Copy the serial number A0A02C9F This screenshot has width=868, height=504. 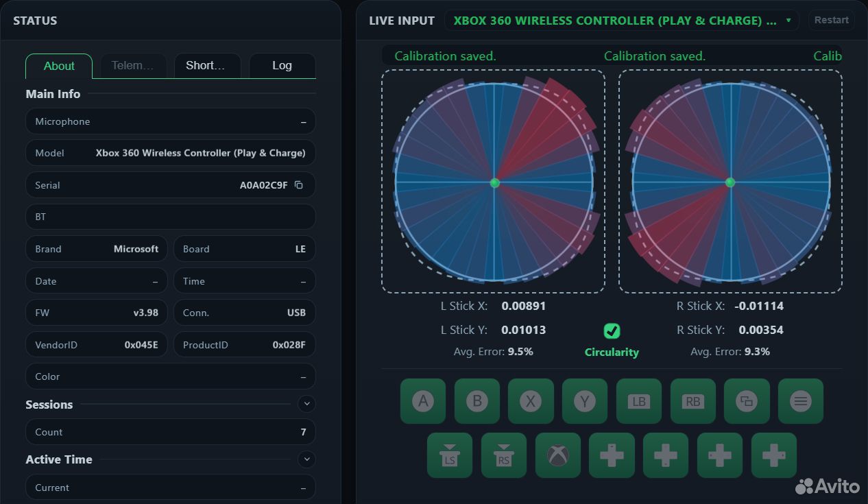[299, 185]
